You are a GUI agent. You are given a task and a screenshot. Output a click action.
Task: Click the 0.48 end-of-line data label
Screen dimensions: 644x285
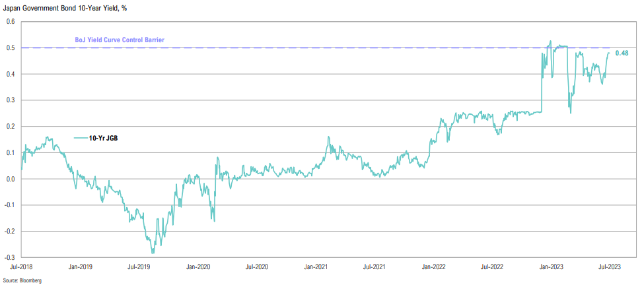tap(622, 53)
